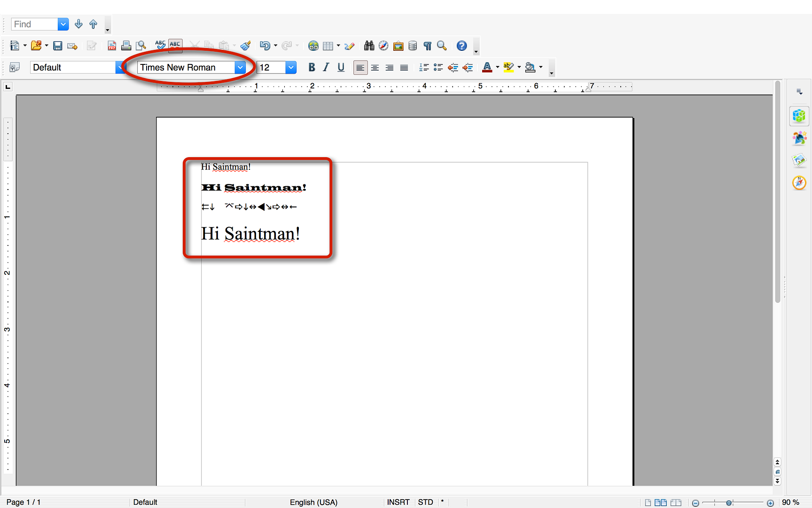Switch to sidebar Navigator tab
This screenshot has width=812, height=508.
click(799, 183)
